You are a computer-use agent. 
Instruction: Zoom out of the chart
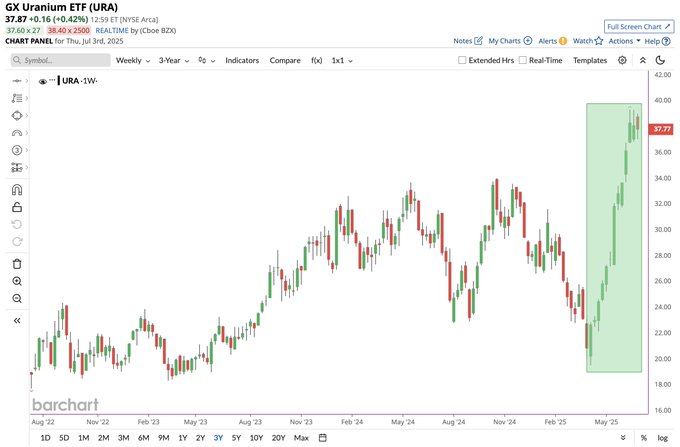click(x=17, y=298)
